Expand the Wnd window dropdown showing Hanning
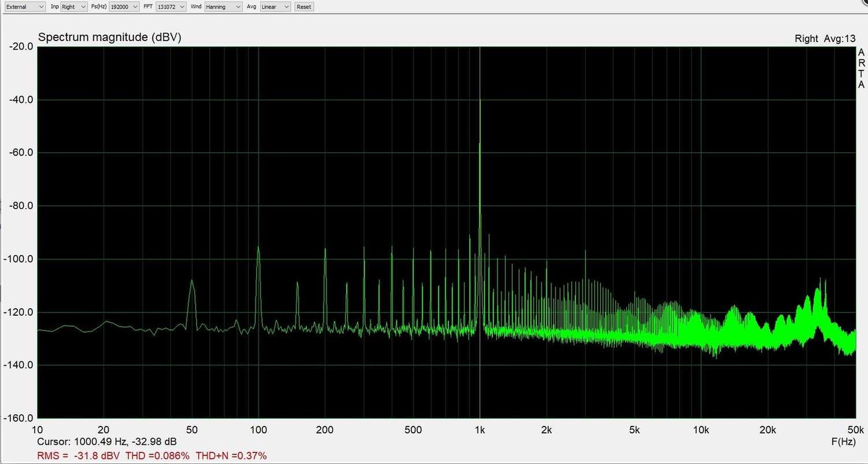 pos(223,7)
